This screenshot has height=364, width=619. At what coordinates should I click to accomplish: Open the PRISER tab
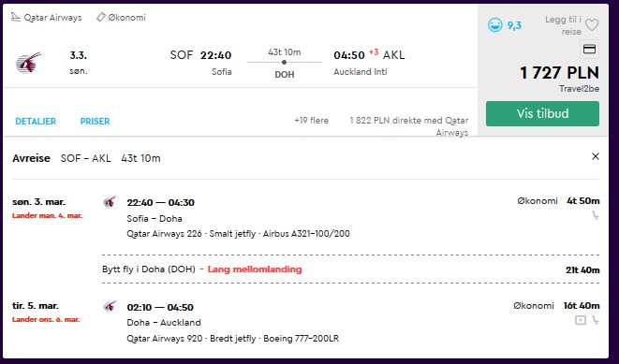[x=95, y=121]
